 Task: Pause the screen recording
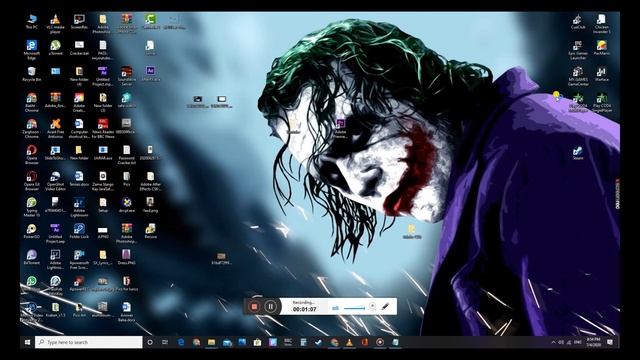tap(270, 306)
